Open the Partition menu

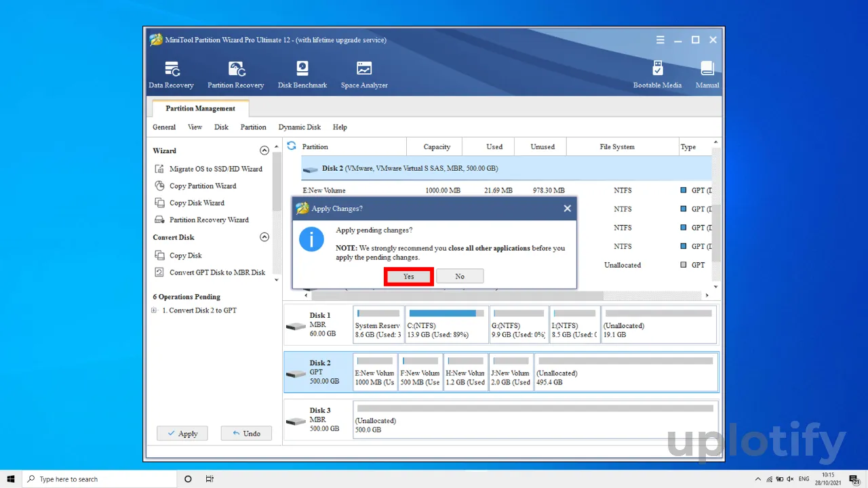click(x=254, y=127)
